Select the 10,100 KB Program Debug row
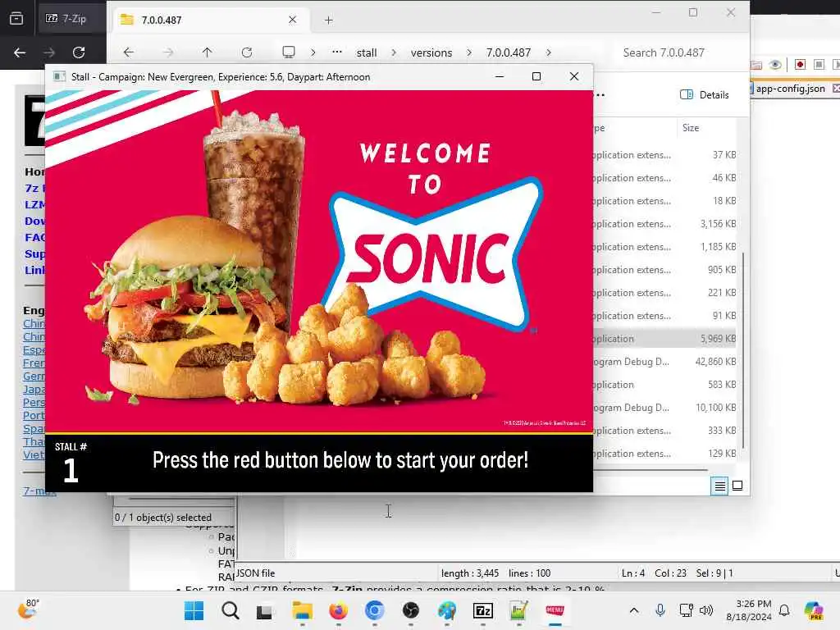Screen dimensions: 840x630 [x=664, y=408]
